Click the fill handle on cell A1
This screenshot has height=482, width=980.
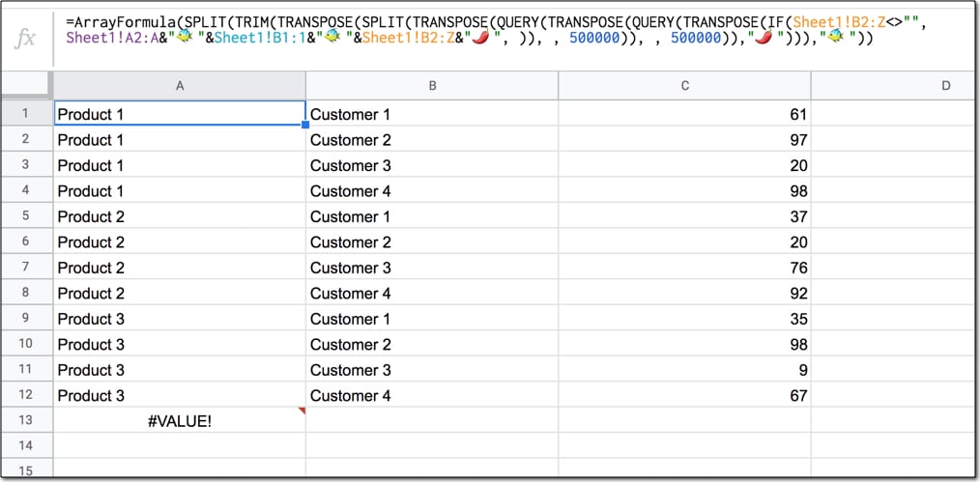305,125
